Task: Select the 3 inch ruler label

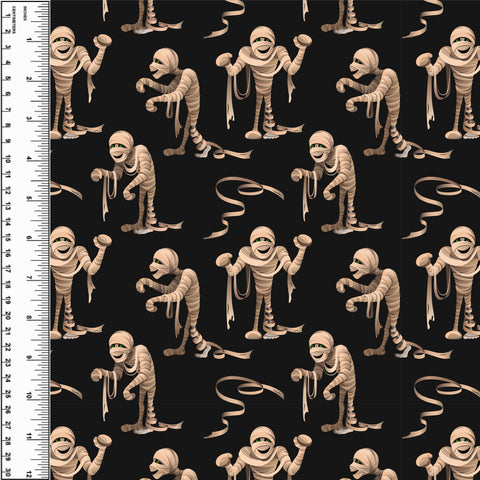Action: click(x=29, y=119)
